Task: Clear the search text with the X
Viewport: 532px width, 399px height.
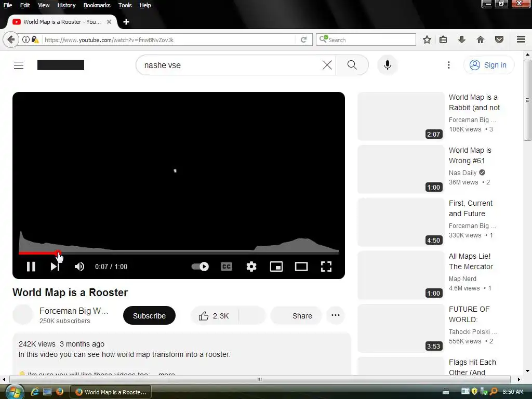Action: pyautogui.click(x=327, y=65)
